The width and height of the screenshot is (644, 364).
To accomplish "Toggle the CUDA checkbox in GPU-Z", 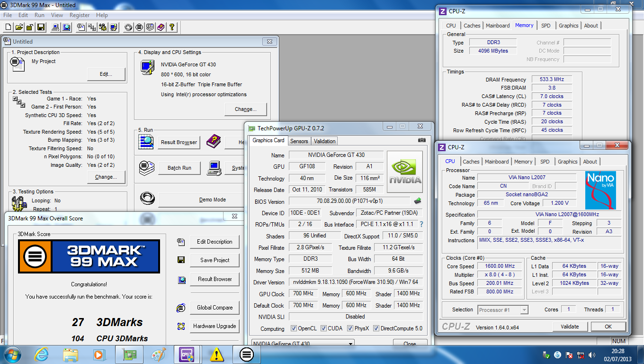I will 324,328.
